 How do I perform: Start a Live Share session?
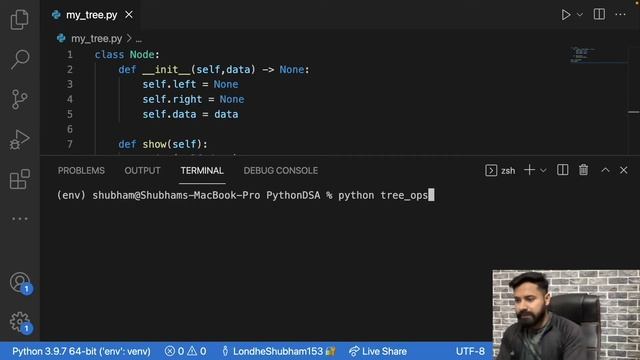378,351
